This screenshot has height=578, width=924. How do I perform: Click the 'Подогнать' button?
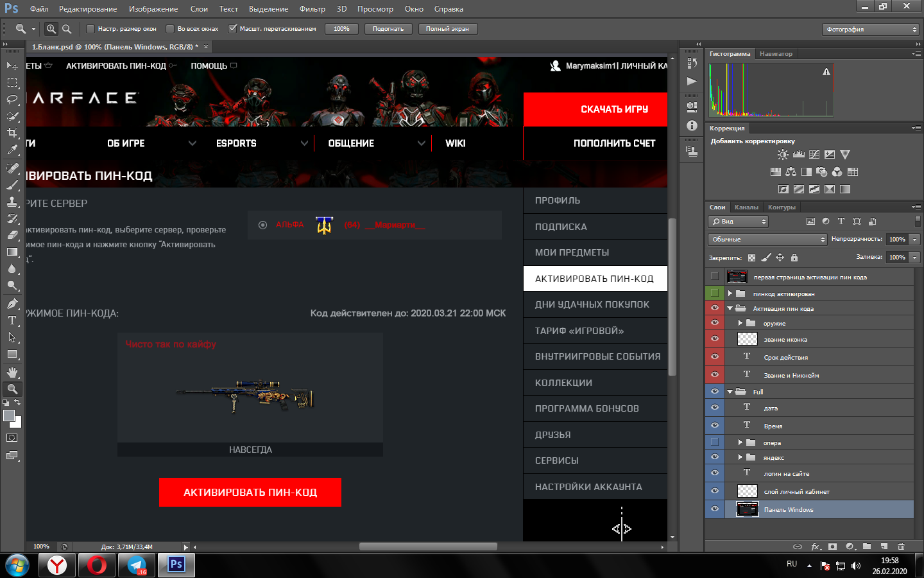click(388, 29)
